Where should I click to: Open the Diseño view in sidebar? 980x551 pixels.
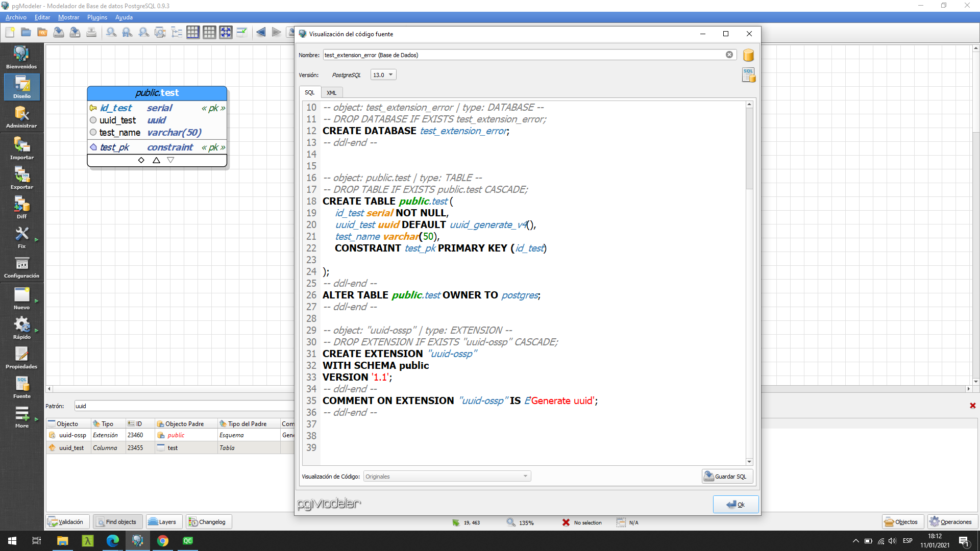pyautogui.click(x=21, y=87)
